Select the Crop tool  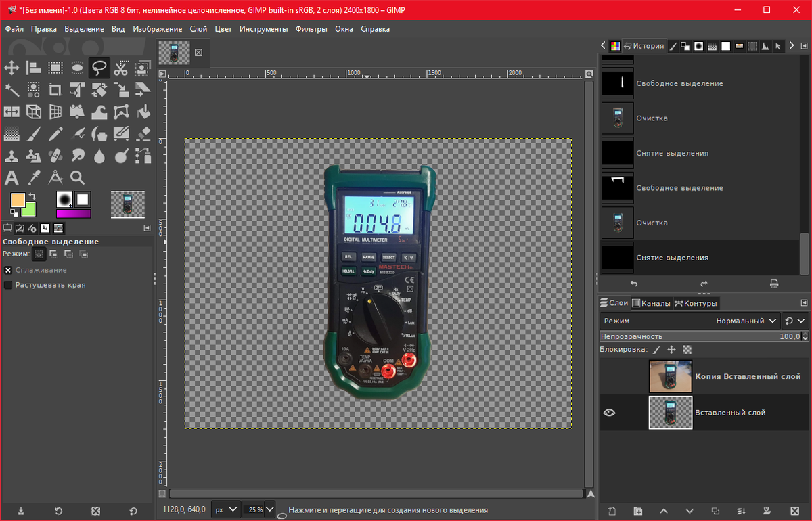pos(55,90)
